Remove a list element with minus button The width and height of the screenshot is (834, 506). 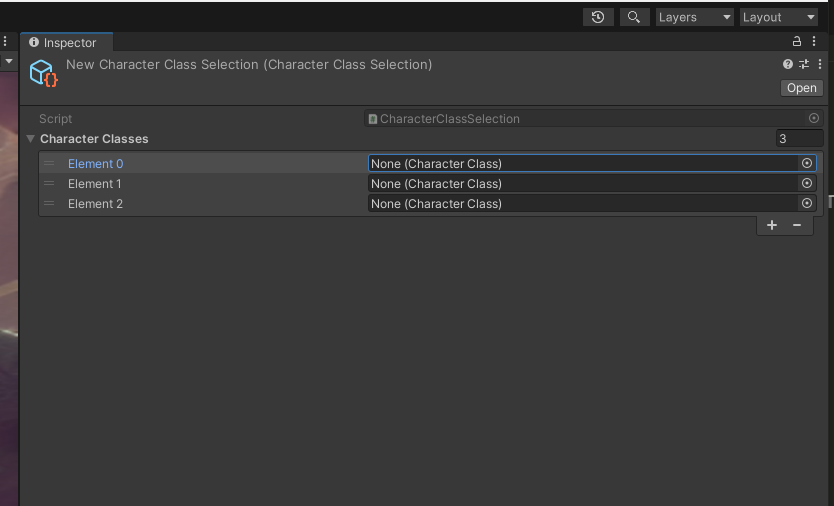click(797, 225)
